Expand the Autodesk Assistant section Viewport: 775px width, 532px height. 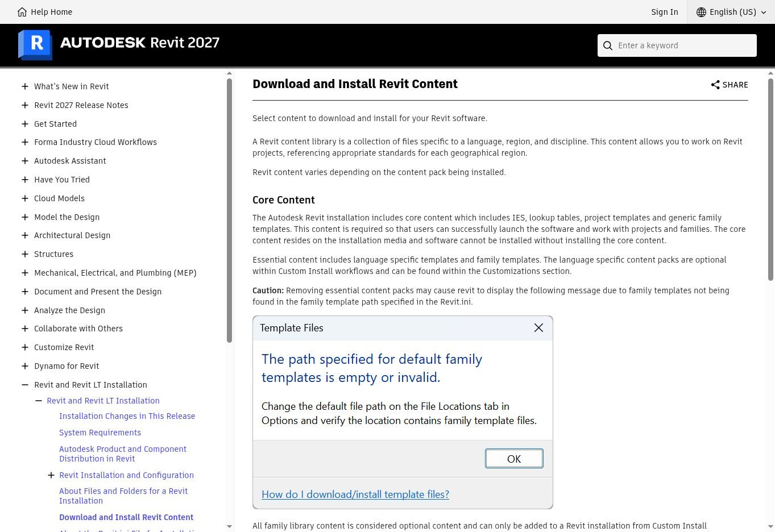click(x=25, y=161)
